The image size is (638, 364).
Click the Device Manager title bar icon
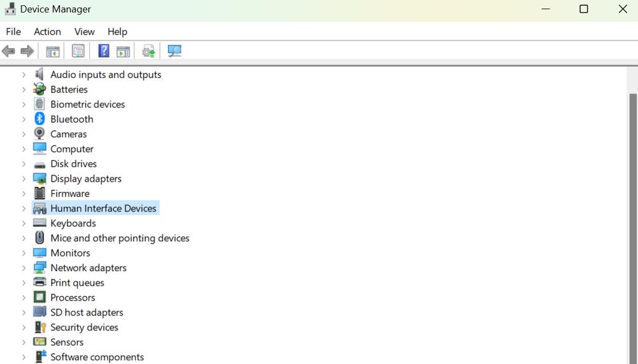click(x=11, y=9)
